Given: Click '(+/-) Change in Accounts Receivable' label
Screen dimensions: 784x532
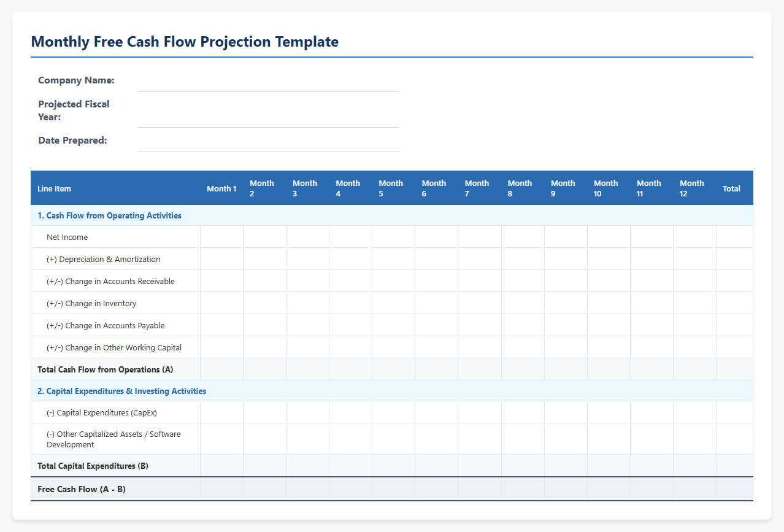Looking at the screenshot, I should [110, 281].
